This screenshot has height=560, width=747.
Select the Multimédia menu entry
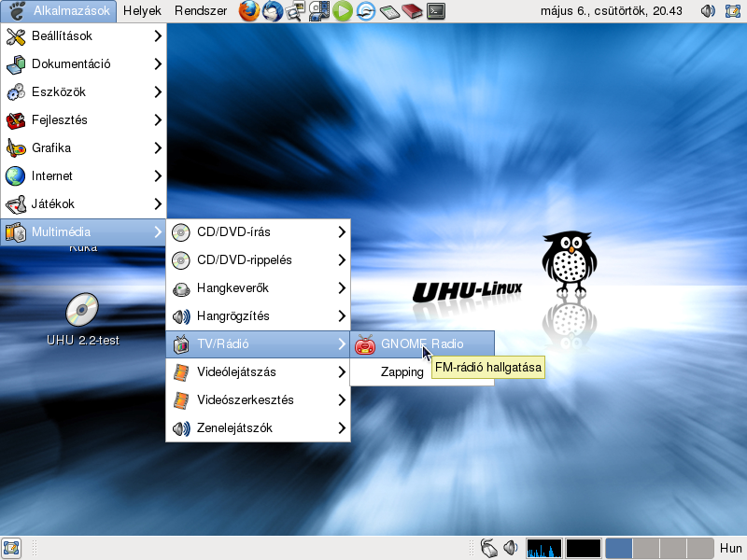(x=84, y=232)
